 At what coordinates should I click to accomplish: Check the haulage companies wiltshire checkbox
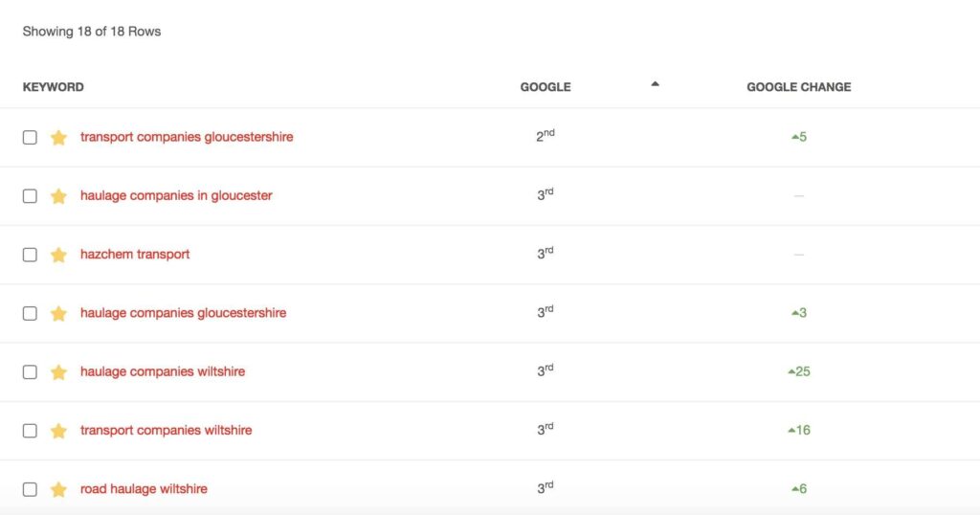[x=30, y=371]
